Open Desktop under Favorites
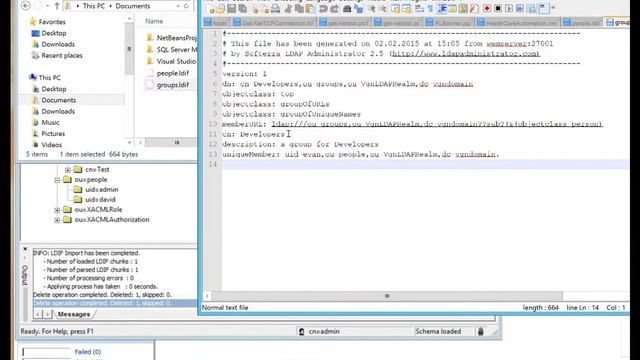 pos(53,33)
